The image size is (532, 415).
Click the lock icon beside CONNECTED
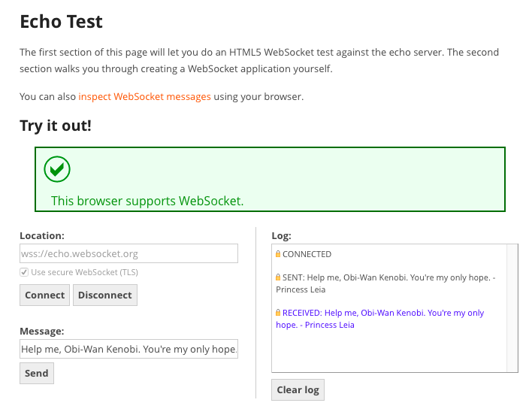pos(278,254)
